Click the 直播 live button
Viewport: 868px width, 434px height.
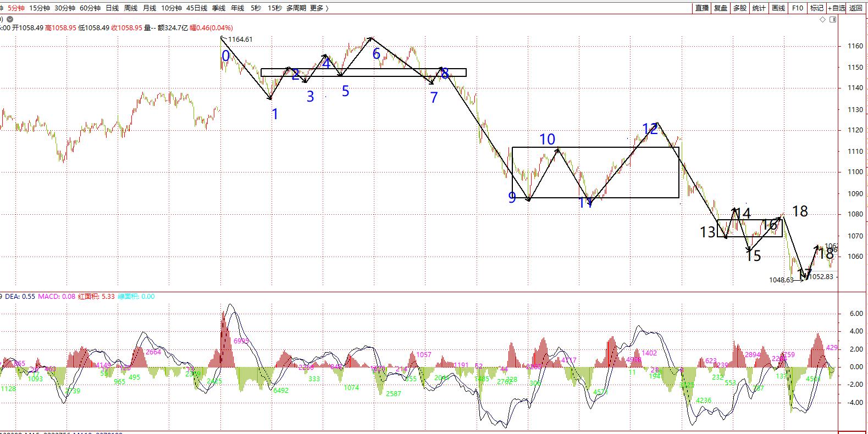click(x=702, y=8)
